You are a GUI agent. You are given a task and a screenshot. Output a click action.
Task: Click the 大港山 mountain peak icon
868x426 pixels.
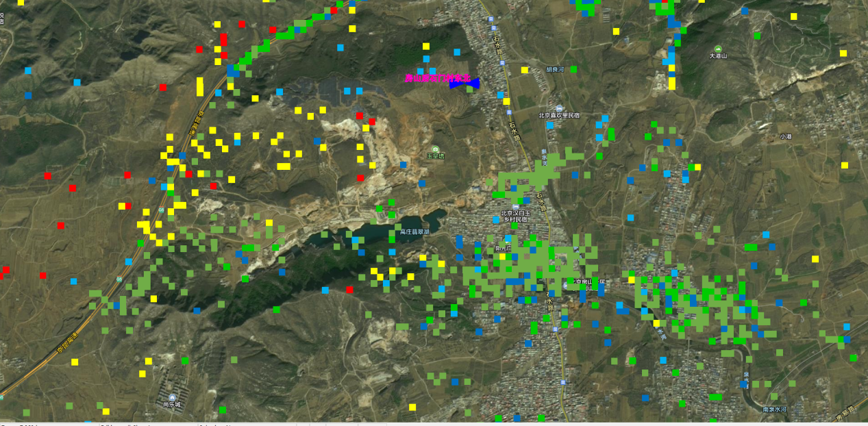tap(717, 47)
